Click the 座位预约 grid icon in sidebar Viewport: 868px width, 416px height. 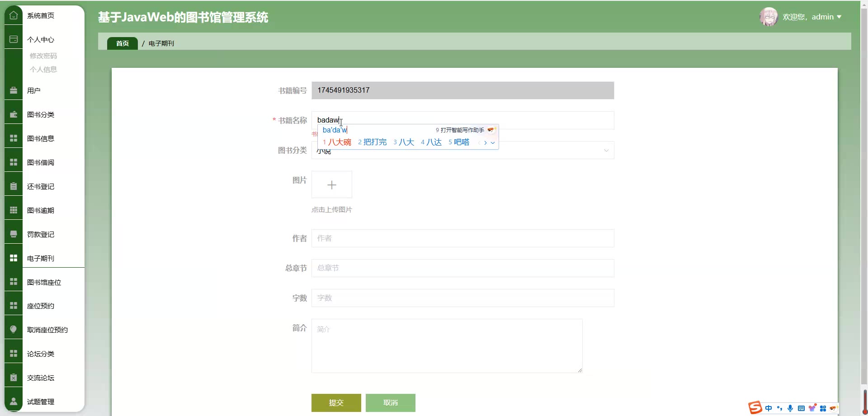click(14, 306)
